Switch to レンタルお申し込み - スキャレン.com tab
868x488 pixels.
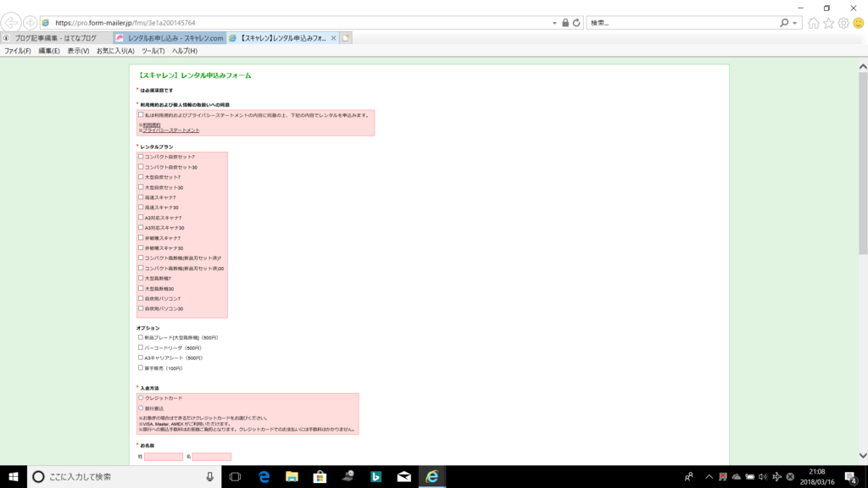(x=170, y=38)
